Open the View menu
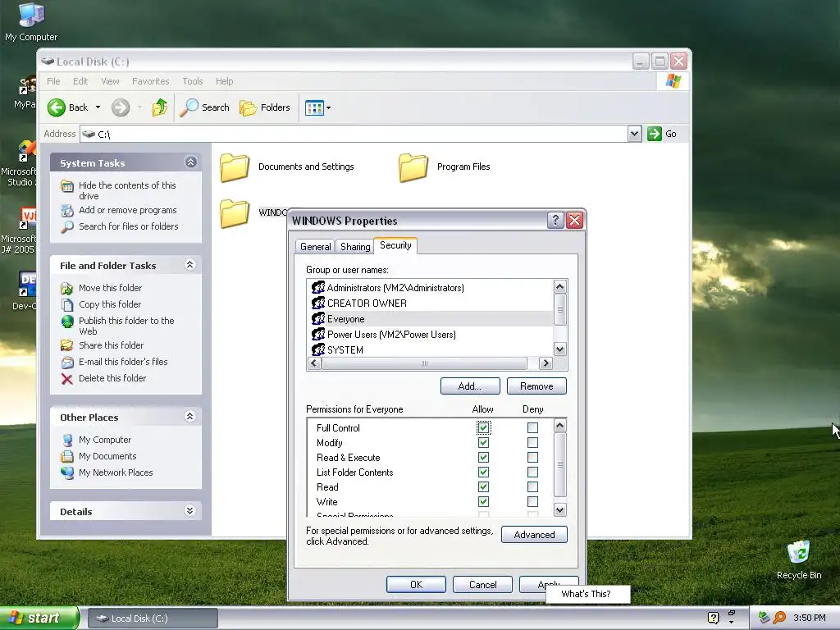The width and height of the screenshot is (840, 630). (x=111, y=81)
